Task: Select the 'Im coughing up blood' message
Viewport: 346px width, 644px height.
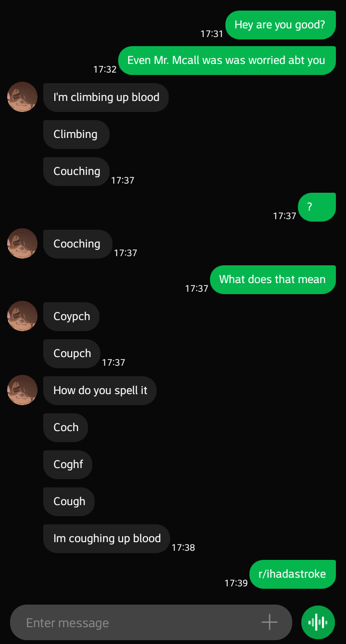Action: (x=106, y=538)
